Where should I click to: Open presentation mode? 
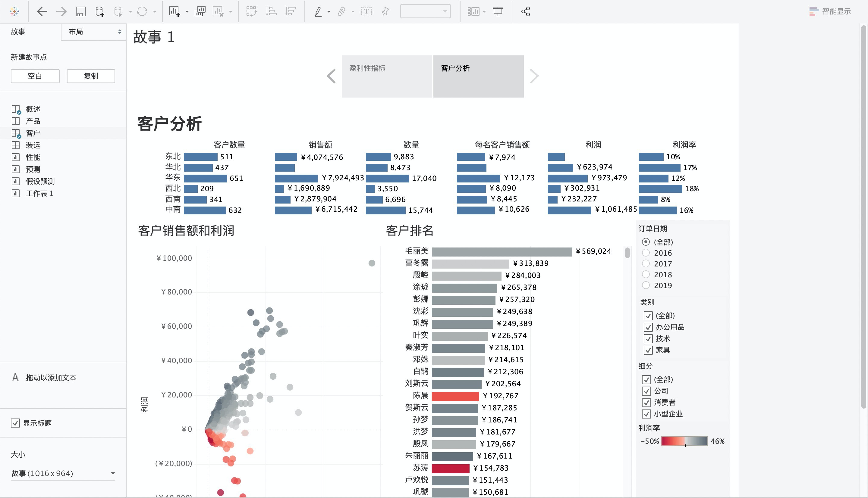[498, 12]
